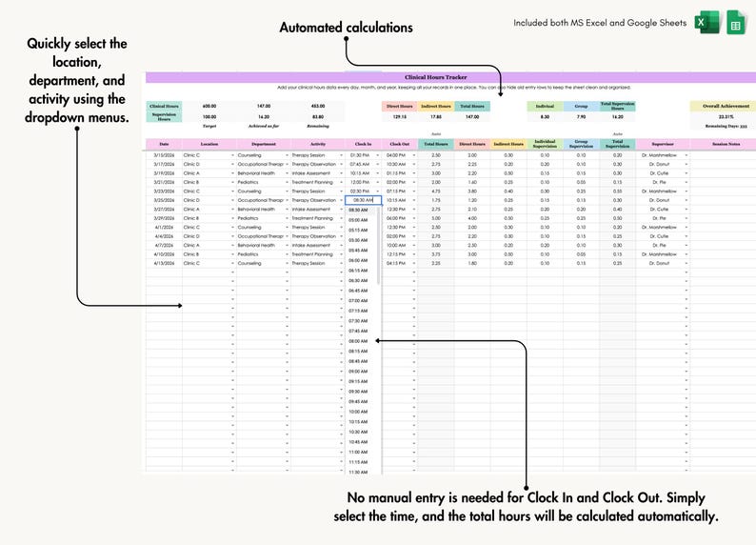
Task: Choose 06:00 AM from time list
Action: pos(358,260)
